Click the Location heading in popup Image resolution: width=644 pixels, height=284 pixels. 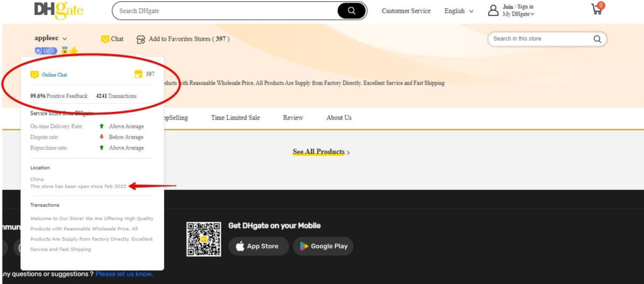click(40, 168)
